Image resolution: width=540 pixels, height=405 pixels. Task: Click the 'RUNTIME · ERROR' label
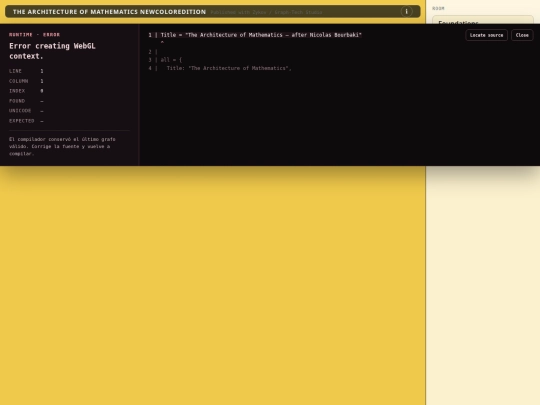tap(34, 34)
